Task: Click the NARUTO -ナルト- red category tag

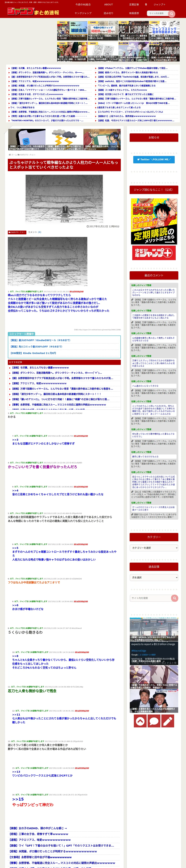Action: [17, 232]
